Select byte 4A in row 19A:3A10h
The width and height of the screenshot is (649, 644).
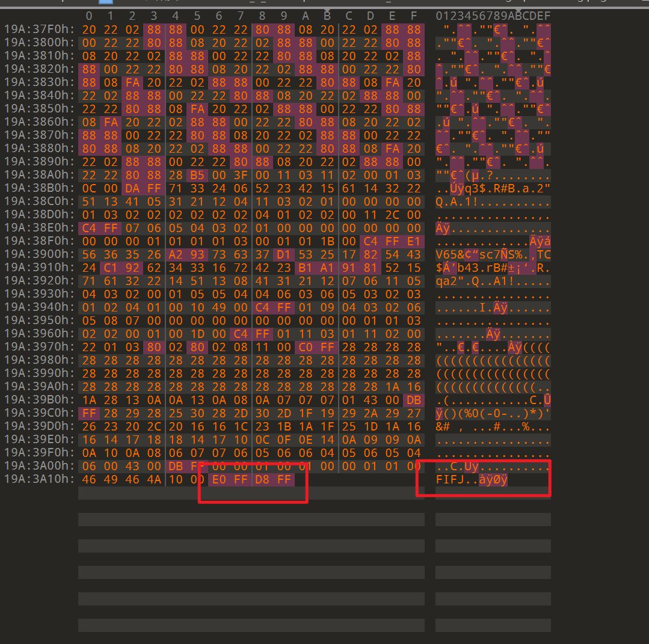154,479
